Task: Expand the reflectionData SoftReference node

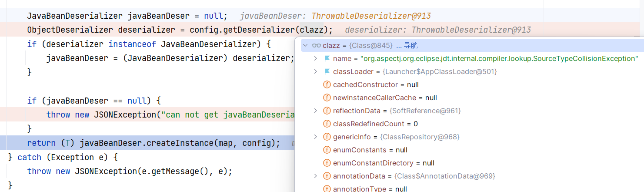Action: tap(316, 111)
